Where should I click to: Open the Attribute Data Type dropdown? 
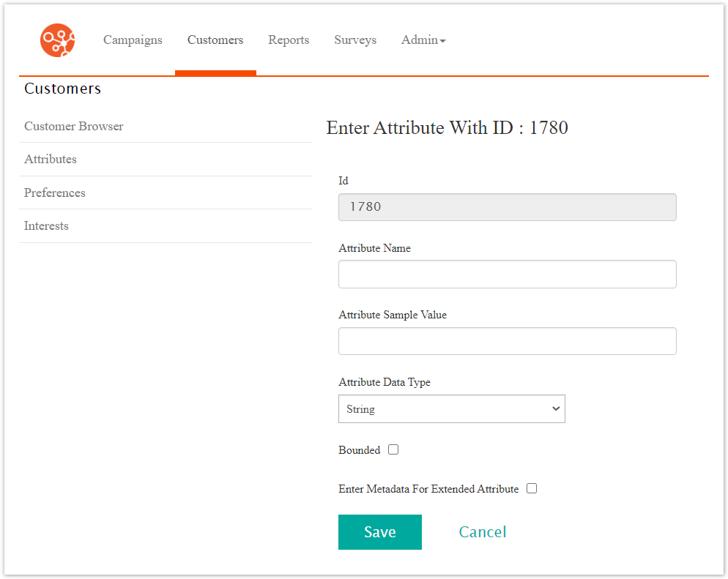coord(451,408)
